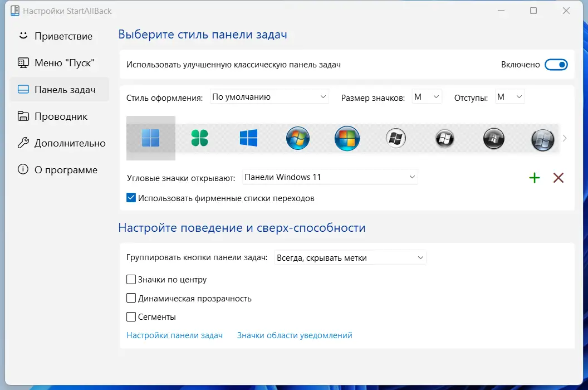Select the default Windows 11 start orb
The height and width of the screenshot is (390, 588).
point(150,138)
